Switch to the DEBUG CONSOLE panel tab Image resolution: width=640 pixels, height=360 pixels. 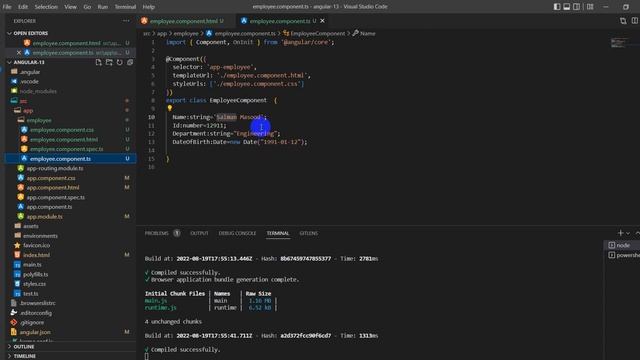coord(237,233)
